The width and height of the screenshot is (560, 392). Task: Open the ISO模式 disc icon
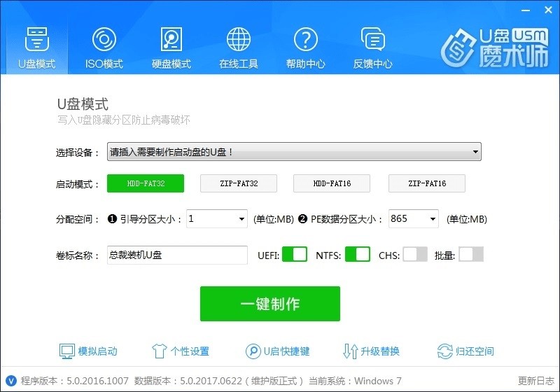[x=104, y=39]
